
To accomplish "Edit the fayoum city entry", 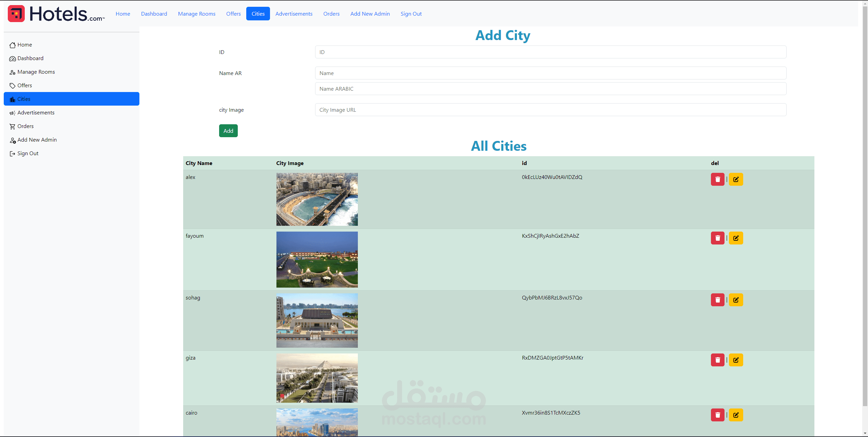I will click(735, 238).
